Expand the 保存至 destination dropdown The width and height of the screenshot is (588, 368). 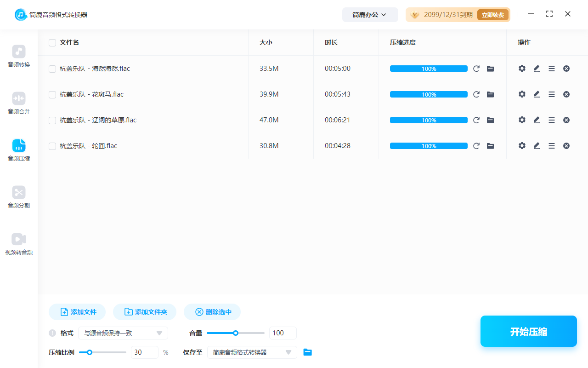click(x=252, y=352)
